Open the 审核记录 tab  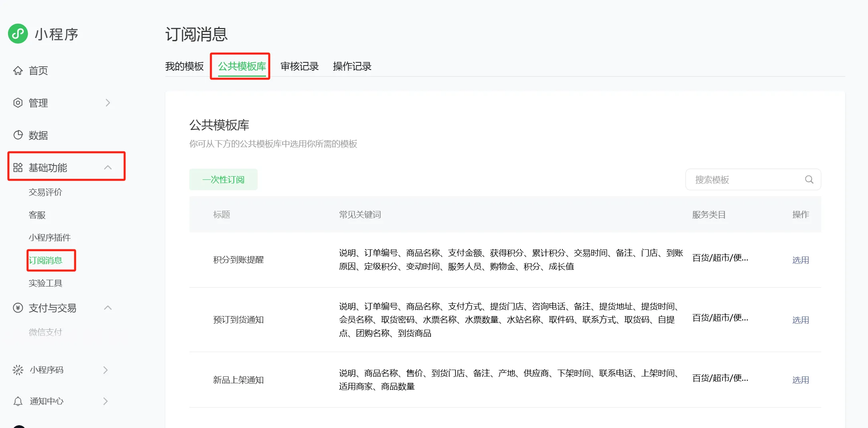point(300,66)
